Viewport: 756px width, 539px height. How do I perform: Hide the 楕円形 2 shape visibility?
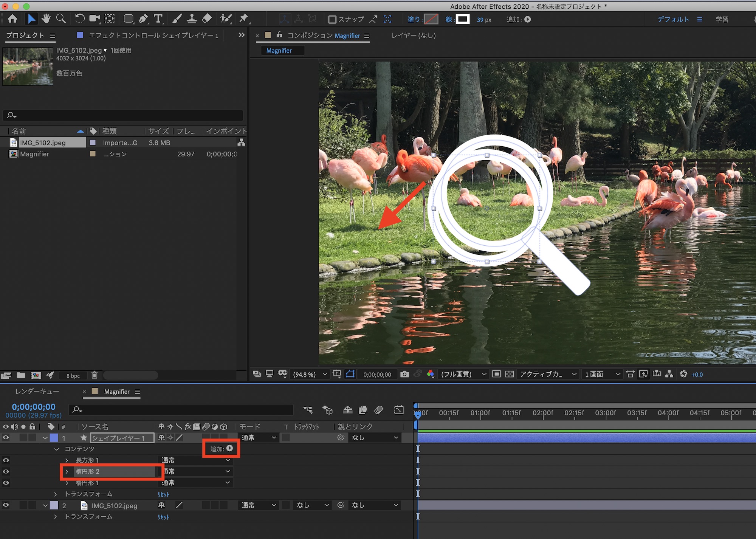6,471
